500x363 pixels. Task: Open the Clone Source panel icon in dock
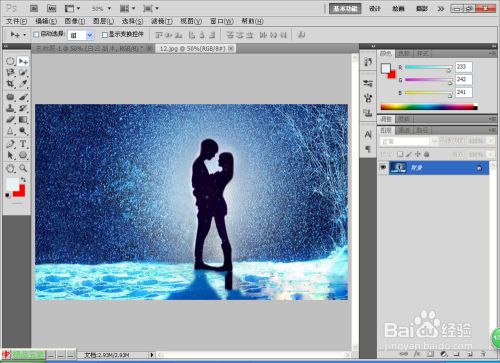click(x=368, y=113)
